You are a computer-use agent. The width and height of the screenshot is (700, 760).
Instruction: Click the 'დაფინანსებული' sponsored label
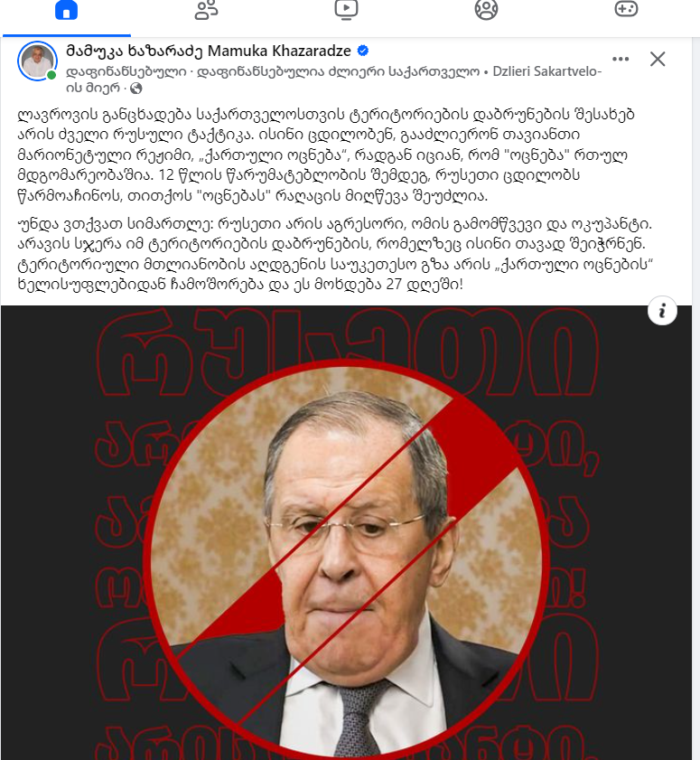[126, 71]
